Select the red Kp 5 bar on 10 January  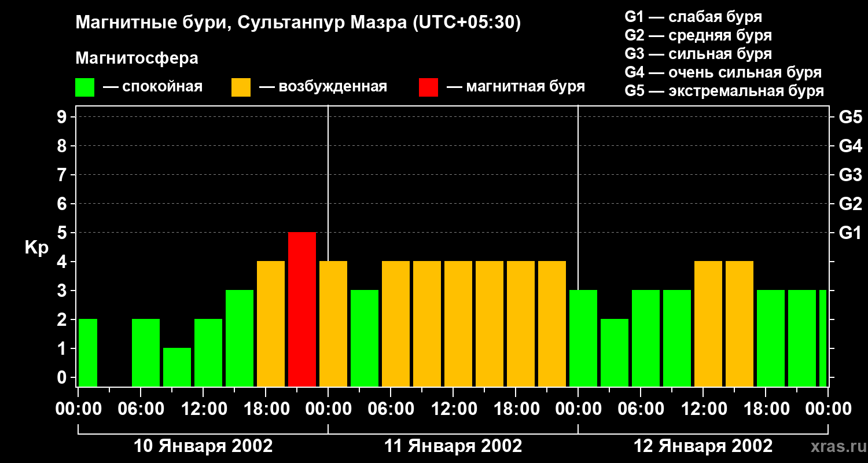[x=302, y=310]
